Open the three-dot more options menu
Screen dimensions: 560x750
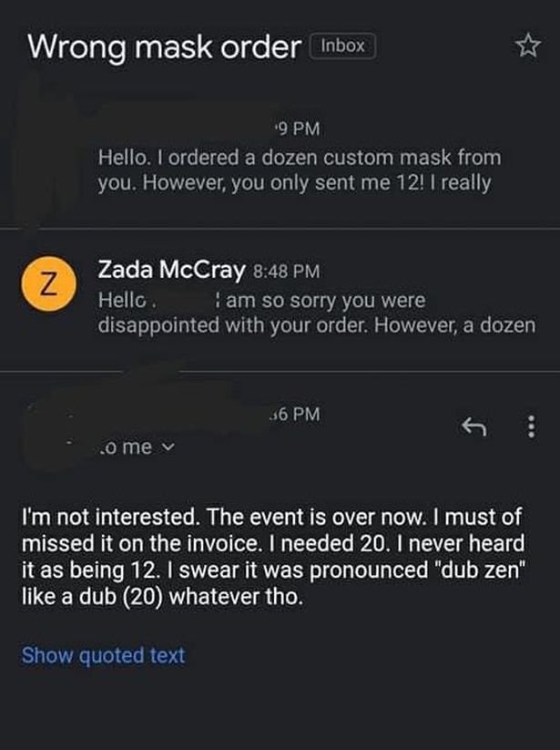[x=530, y=426]
